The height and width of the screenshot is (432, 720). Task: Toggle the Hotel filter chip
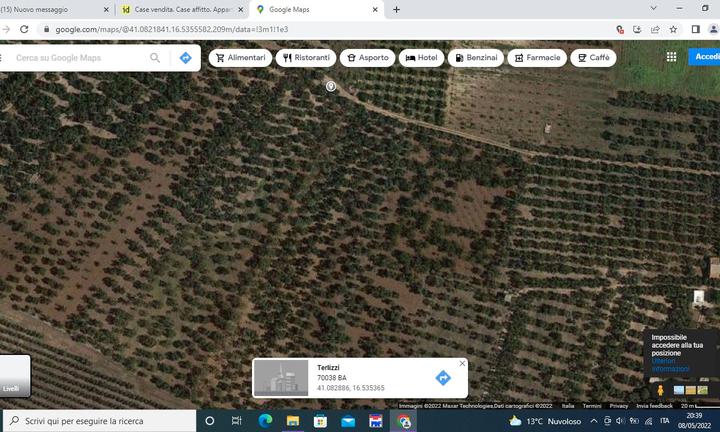pyautogui.click(x=420, y=58)
